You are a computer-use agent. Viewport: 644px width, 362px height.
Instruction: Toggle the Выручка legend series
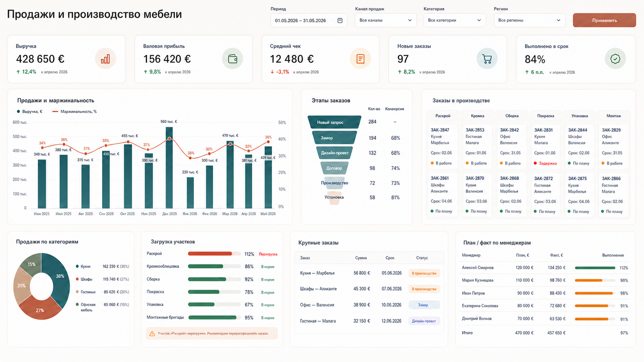[30, 112]
